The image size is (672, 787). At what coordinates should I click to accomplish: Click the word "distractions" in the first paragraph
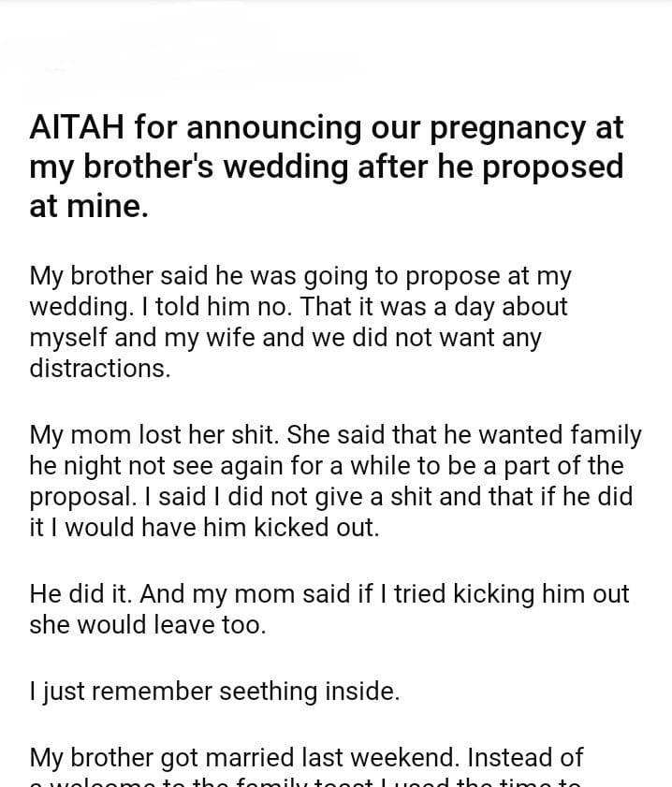(99, 368)
